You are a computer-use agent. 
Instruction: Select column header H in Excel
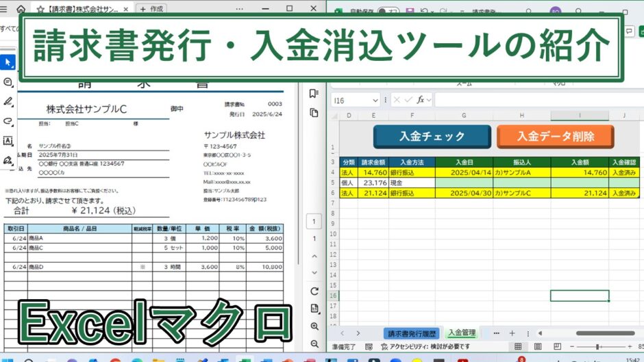point(521,116)
